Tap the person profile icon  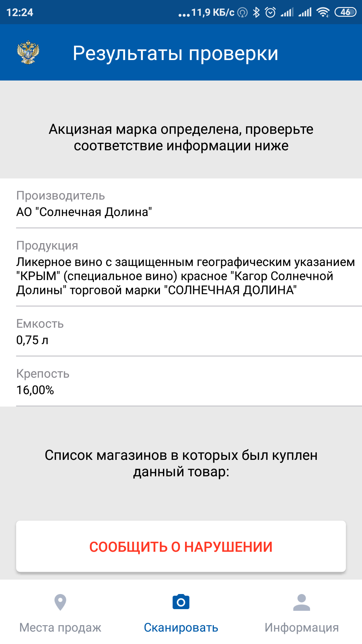pyautogui.click(x=302, y=602)
